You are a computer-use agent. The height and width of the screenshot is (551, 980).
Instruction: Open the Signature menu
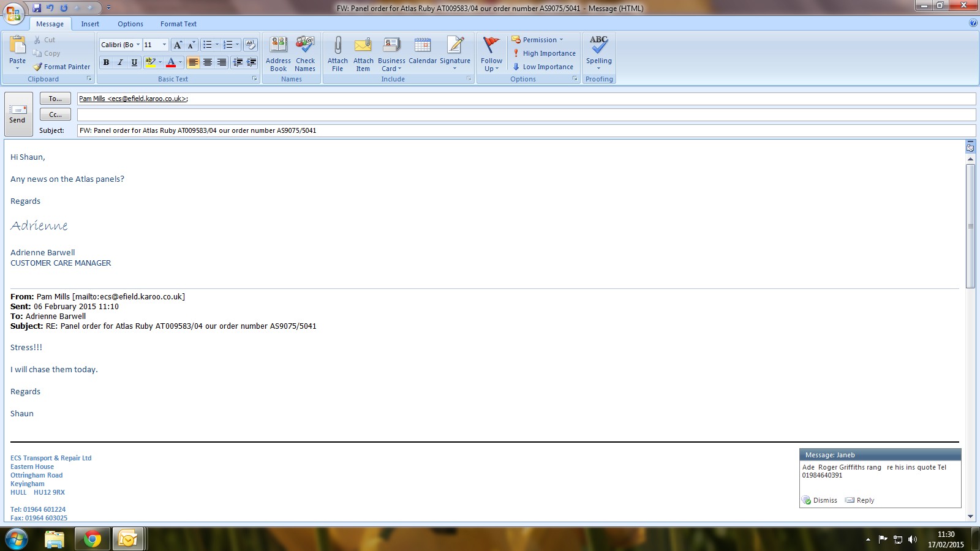tap(455, 54)
